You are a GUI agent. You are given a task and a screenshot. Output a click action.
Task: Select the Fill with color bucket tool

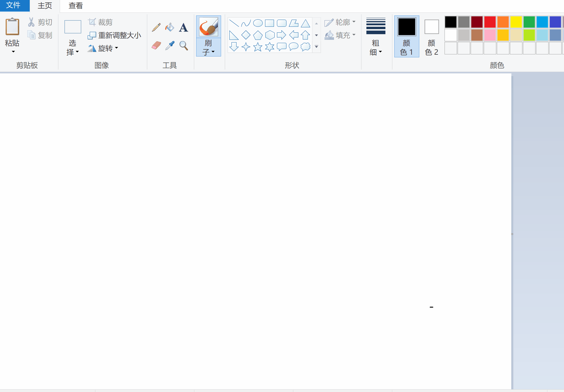170,27
